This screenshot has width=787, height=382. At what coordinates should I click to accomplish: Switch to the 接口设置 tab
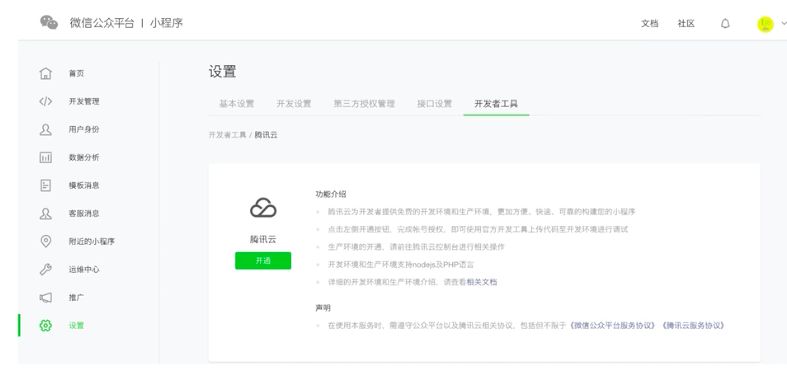tap(434, 104)
